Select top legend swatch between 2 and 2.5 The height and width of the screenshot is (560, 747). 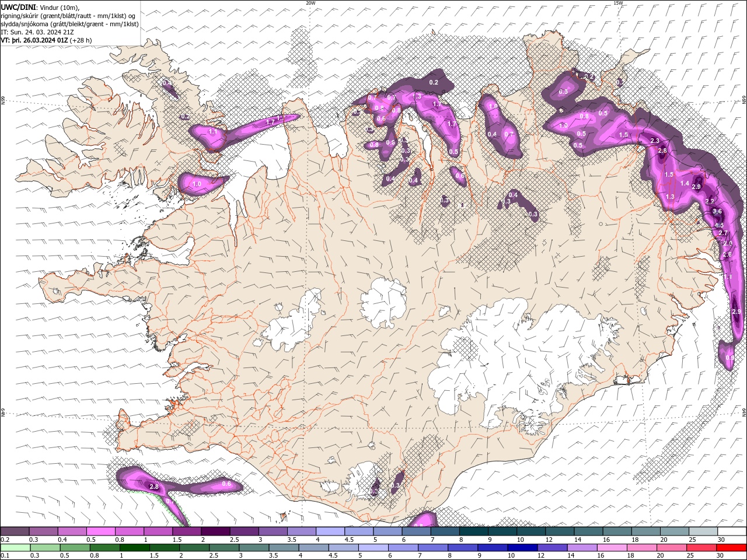216,531
